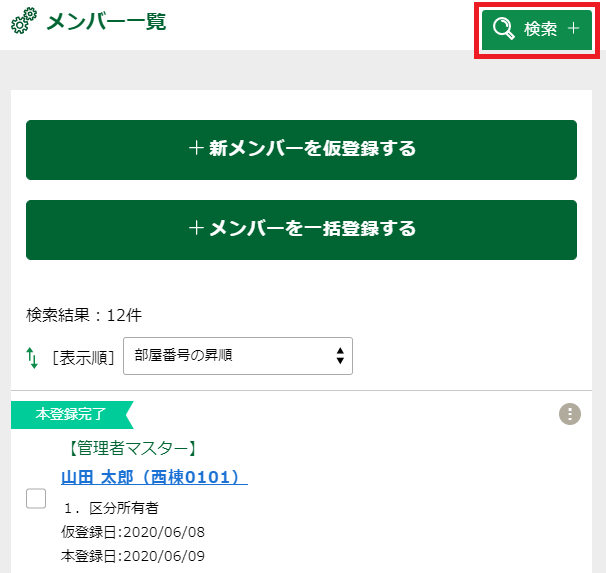Click the plus sign next to 検索

point(573,29)
